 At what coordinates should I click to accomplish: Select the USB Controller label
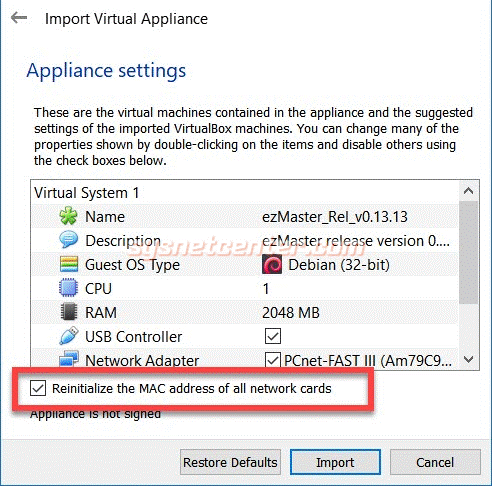134,337
